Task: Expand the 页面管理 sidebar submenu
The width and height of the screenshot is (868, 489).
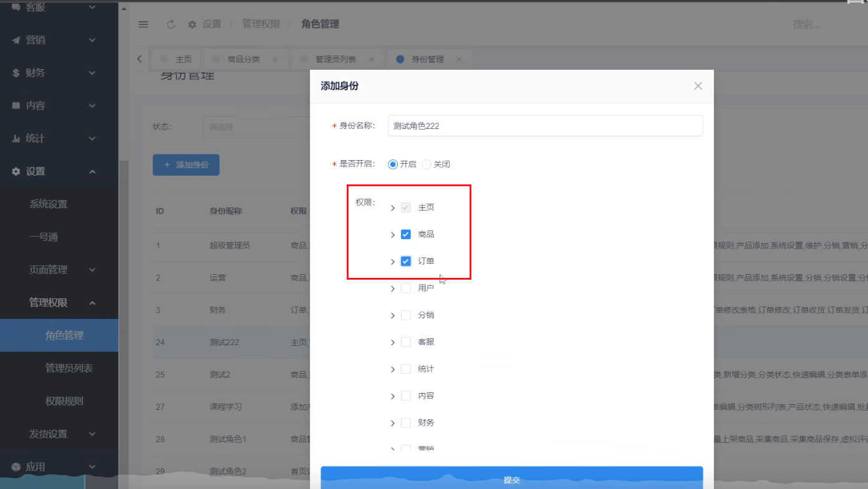Action: pyautogui.click(x=59, y=270)
